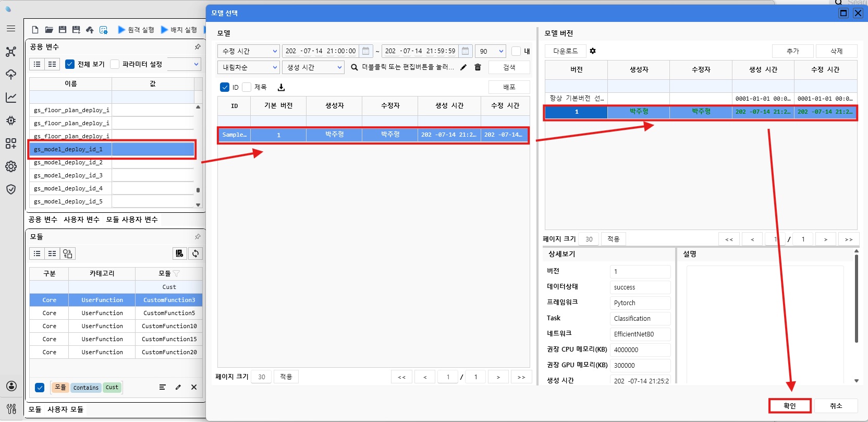Click the gear icon next to 다운로드
Screen dimensions: 868x422
tap(593, 51)
